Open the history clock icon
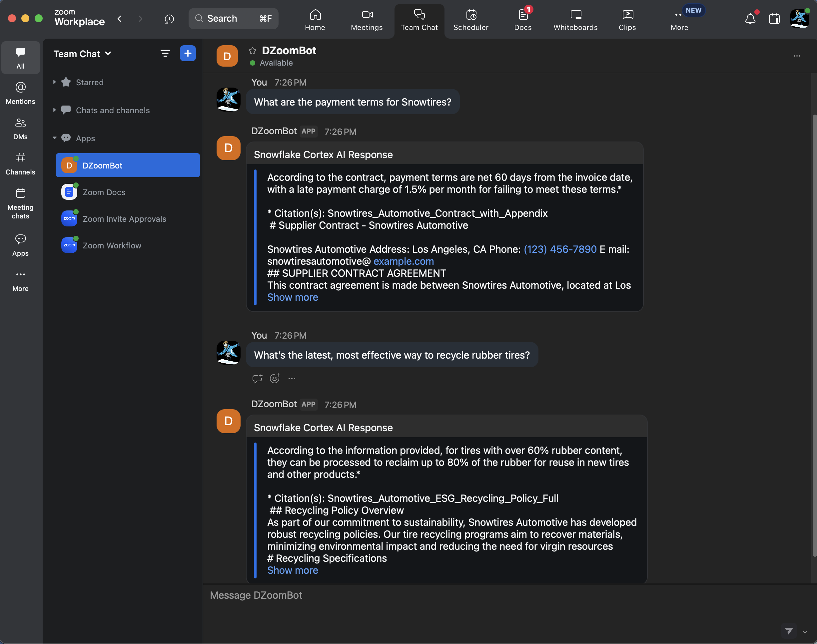Screen dimensions: 817x644 [x=169, y=19]
